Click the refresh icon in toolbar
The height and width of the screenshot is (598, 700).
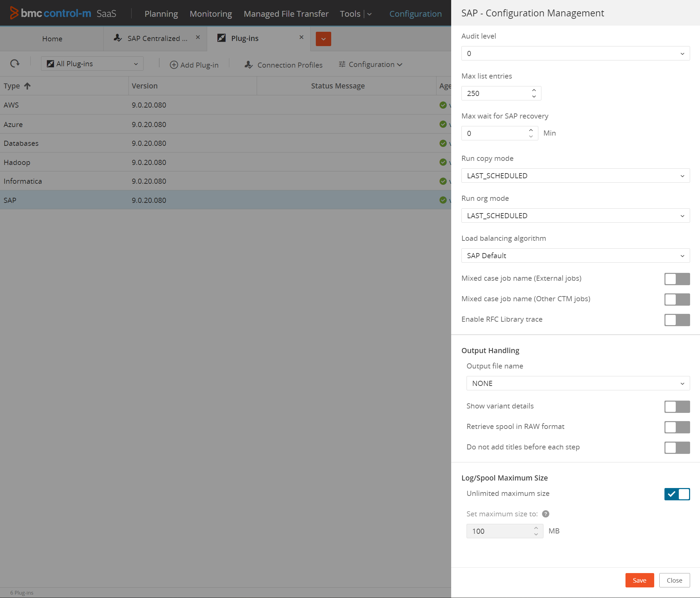point(15,64)
